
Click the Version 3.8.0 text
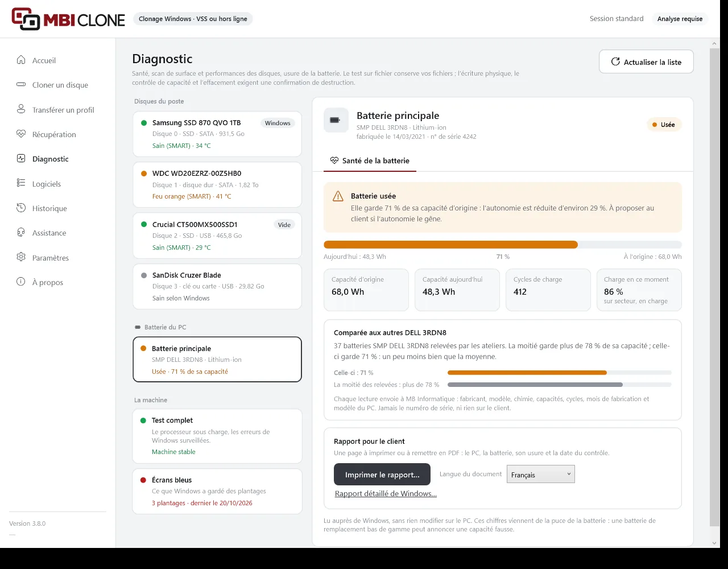(27, 523)
